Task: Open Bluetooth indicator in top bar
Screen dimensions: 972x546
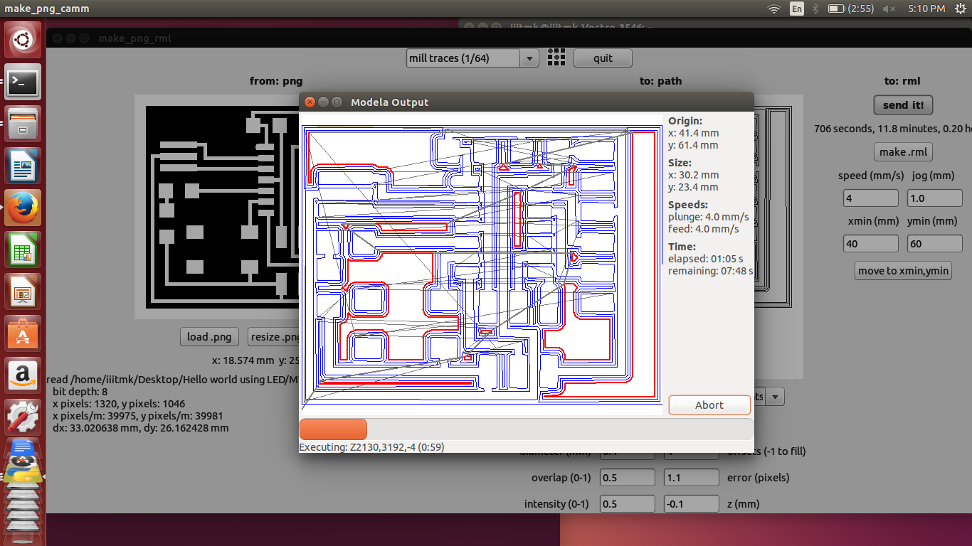Action: pos(816,9)
